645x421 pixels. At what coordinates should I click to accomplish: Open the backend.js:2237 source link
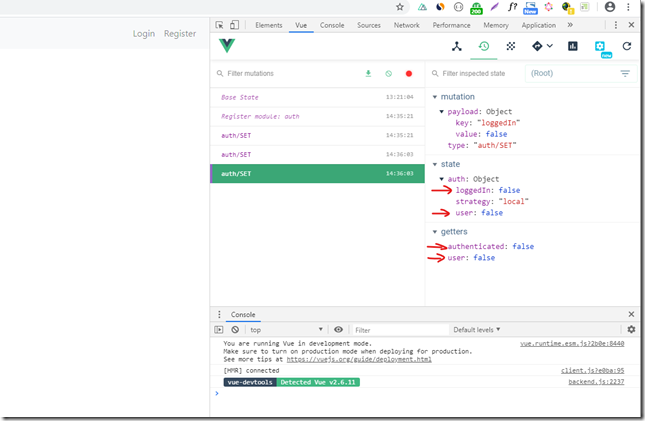(x=596, y=382)
